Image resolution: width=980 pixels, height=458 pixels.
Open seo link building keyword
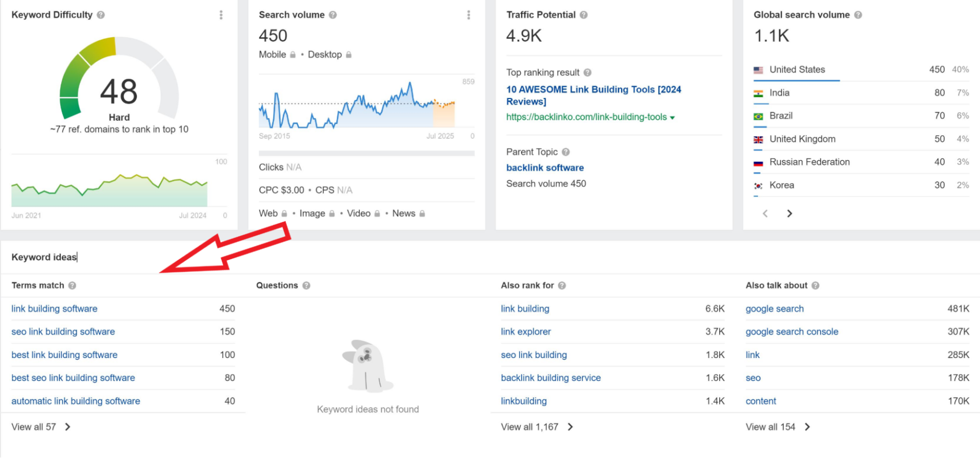point(534,355)
